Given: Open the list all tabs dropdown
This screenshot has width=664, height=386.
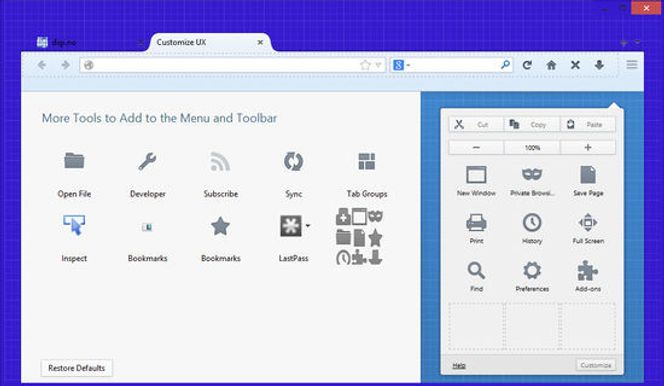Looking at the screenshot, I should coord(637,42).
